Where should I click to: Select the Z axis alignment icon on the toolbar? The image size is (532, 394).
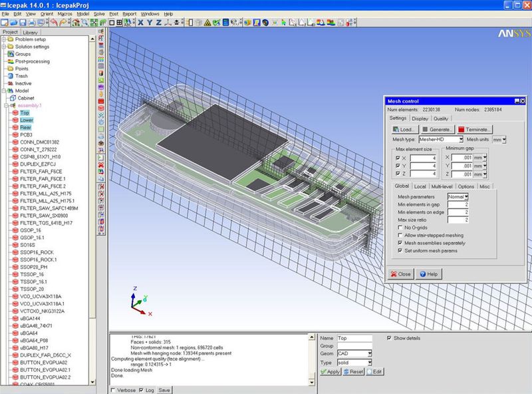tap(158, 22)
